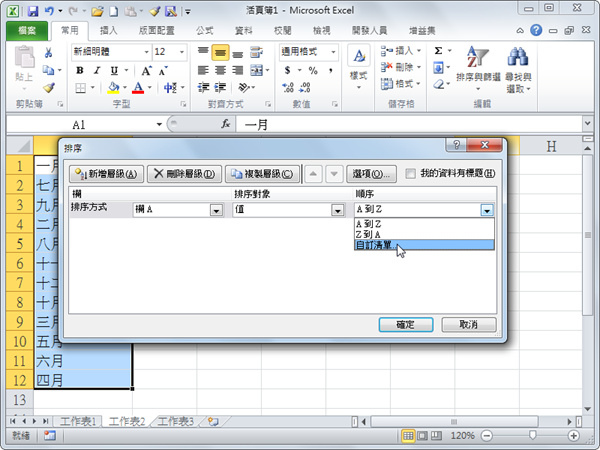This screenshot has width=600, height=450.
Task: Confirm sort with 確定 button
Action: coord(406,325)
